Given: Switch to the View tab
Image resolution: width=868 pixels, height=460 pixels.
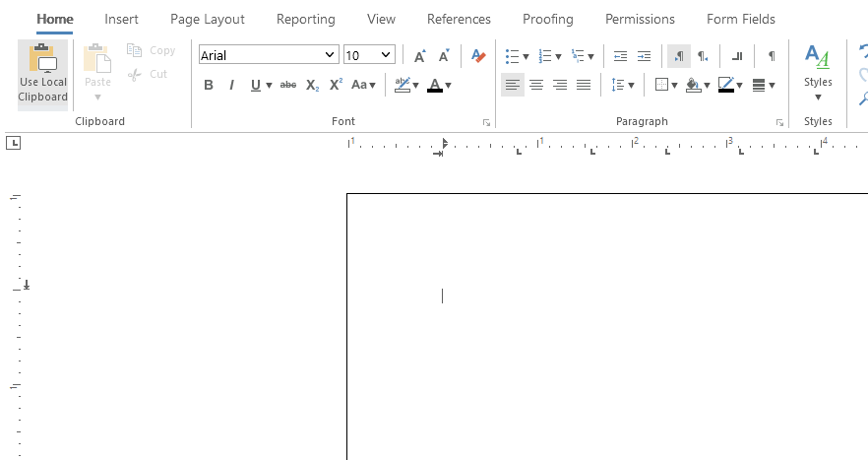Looking at the screenshot, I should click(381, 19).
